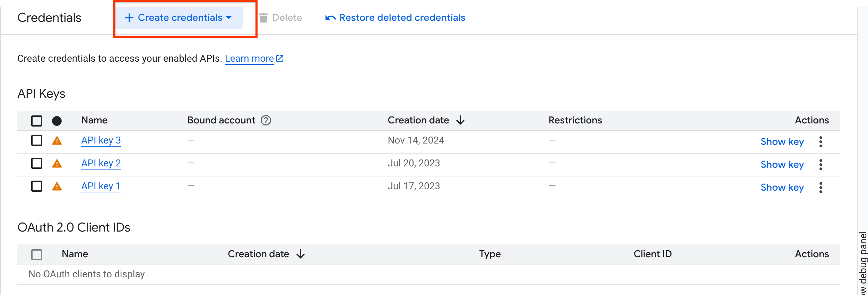Sort API keys by Creation date arrow
This screenshot has width=868, height=295.
pyautogui.click(x=460, y=120)
